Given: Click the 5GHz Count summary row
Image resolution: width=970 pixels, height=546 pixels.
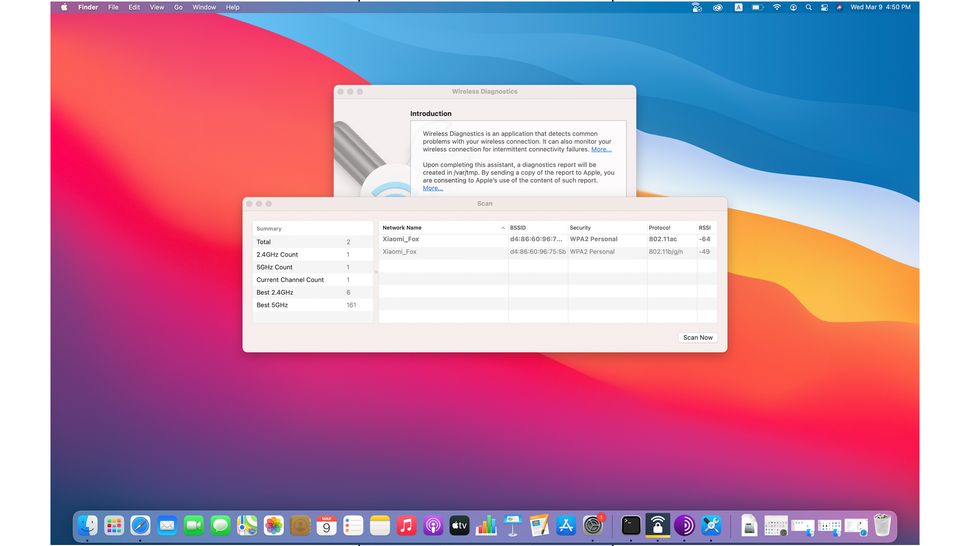Looking at the screenshot, I should (312, 267).
